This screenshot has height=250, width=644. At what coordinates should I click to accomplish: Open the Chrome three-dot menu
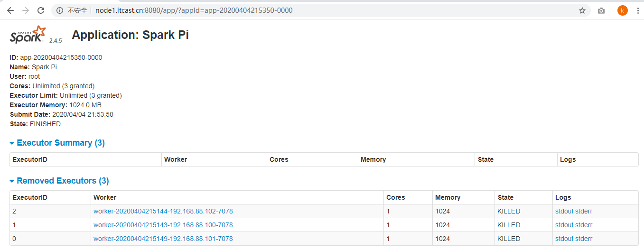tap(637, 10)
